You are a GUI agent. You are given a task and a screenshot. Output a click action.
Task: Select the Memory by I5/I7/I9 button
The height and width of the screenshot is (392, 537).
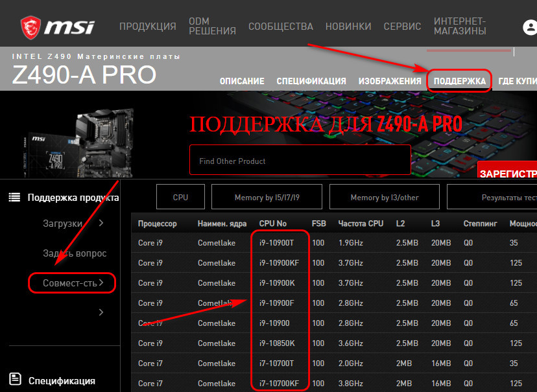pos(267,197)
